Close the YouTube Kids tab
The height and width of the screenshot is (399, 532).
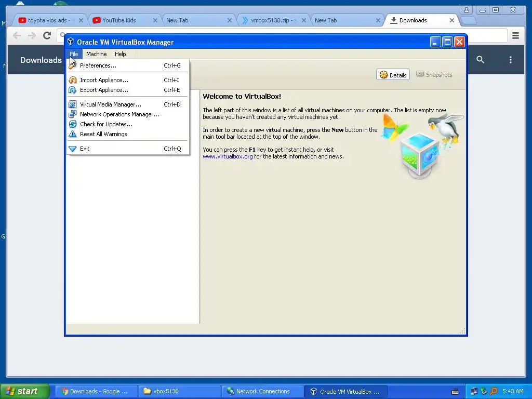click(x=155, y=20)
